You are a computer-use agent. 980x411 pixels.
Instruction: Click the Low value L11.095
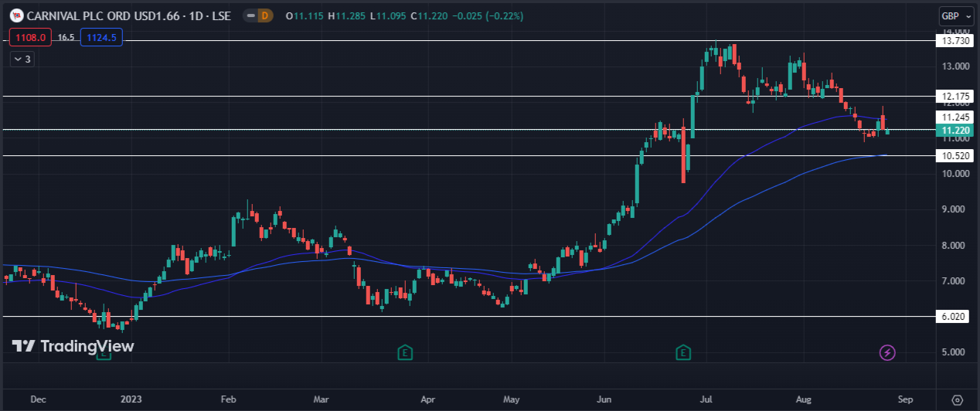point(388,16)
